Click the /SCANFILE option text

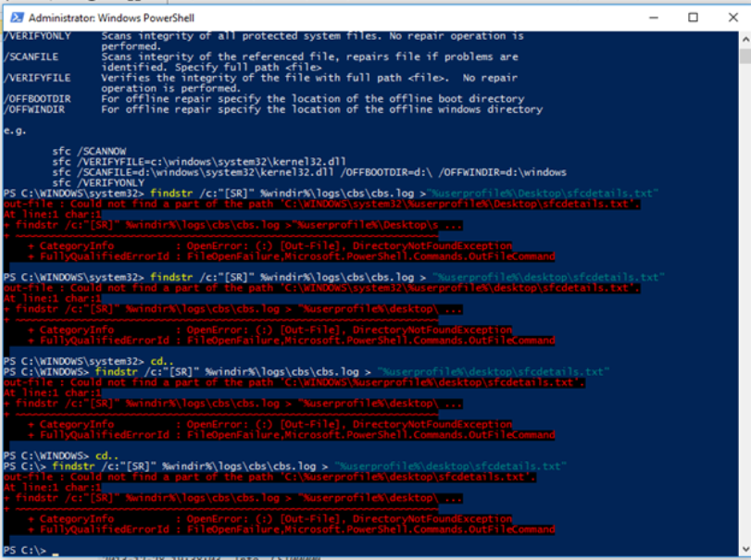pos(31,57)
